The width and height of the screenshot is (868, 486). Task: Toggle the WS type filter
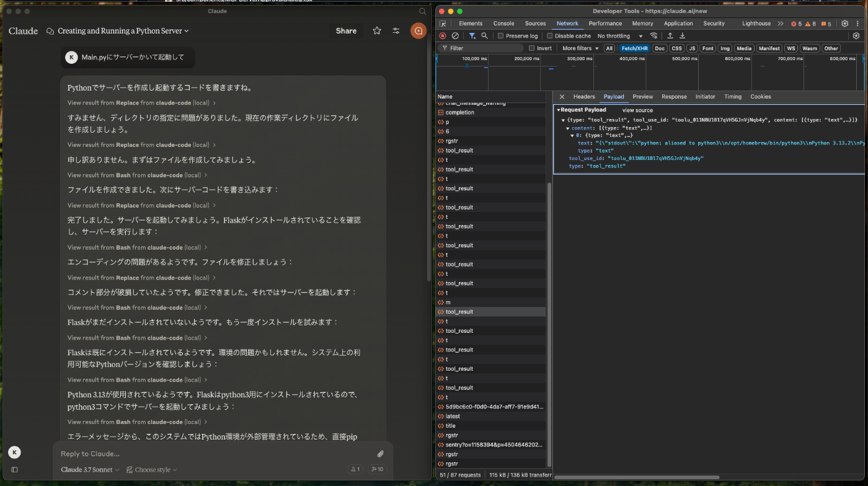[790, 48]
